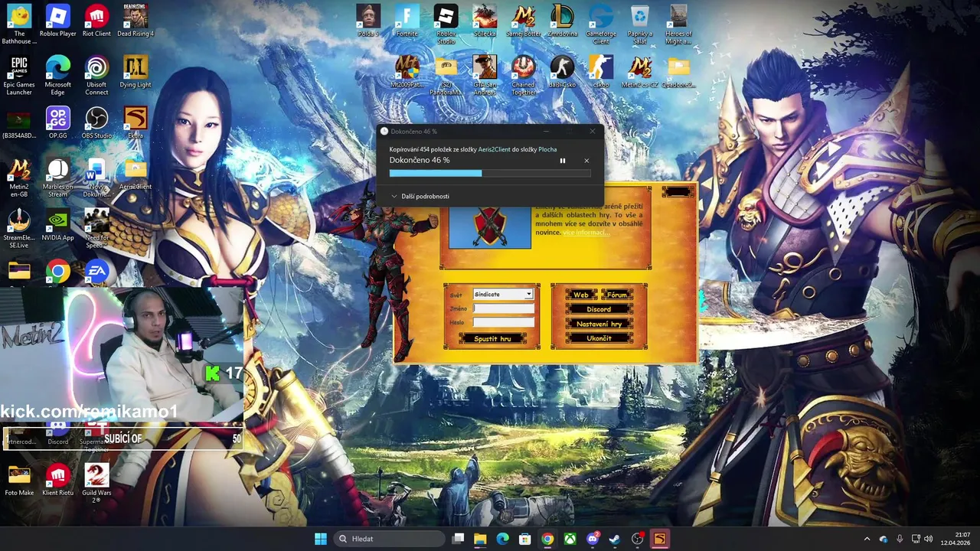Open Chained Together desktop icon

(x=524, y=76)
